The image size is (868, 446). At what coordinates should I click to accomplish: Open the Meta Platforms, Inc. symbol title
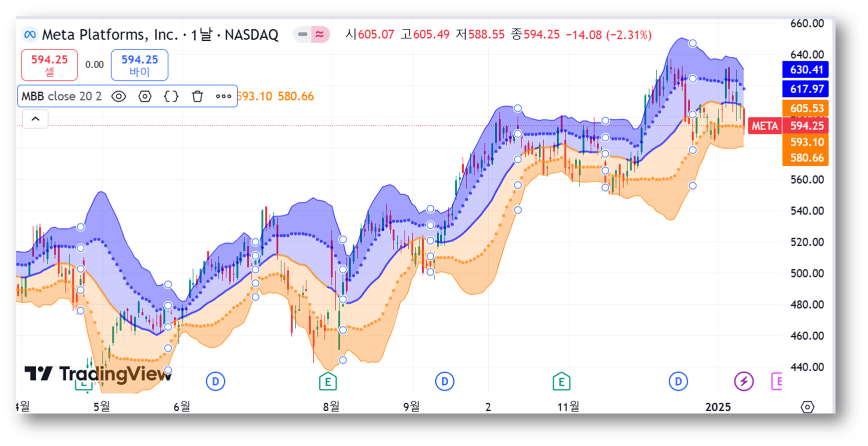109,34
